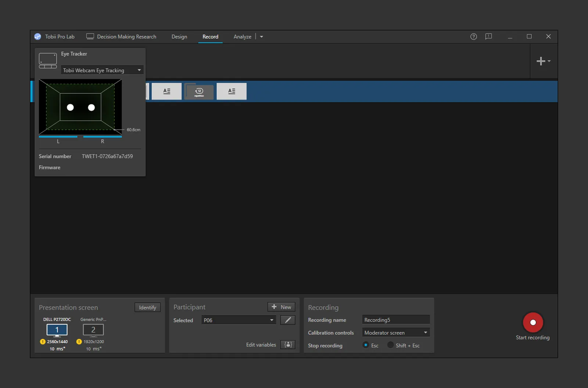Click the warning icon beside 2560x1440
Image resolution: width=588 pixels, height=388 pixels.
(43, 342)
